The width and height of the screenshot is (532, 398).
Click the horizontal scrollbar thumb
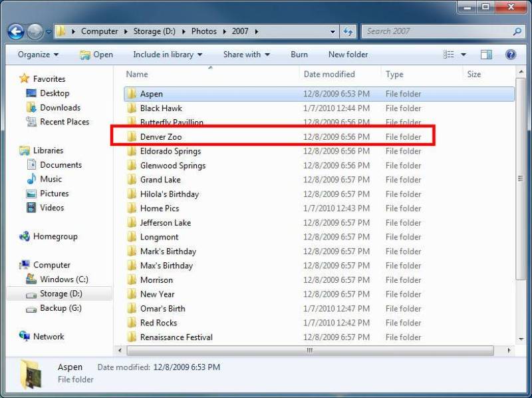[309, 350]
